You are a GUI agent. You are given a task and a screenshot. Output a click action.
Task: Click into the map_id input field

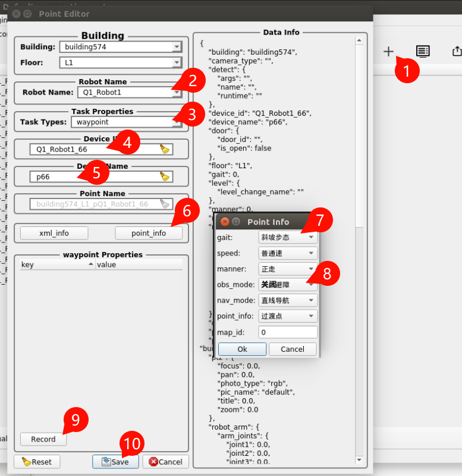pos(288,332)
